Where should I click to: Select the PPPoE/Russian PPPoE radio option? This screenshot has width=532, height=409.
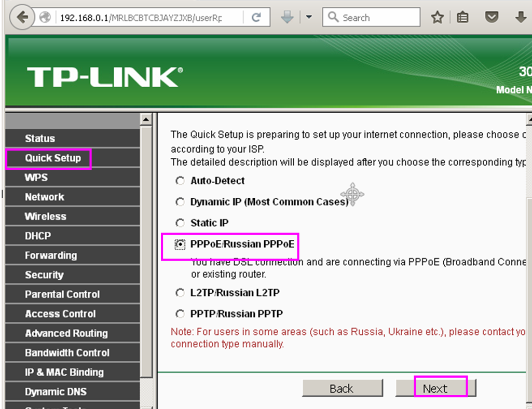coord(180,244)
